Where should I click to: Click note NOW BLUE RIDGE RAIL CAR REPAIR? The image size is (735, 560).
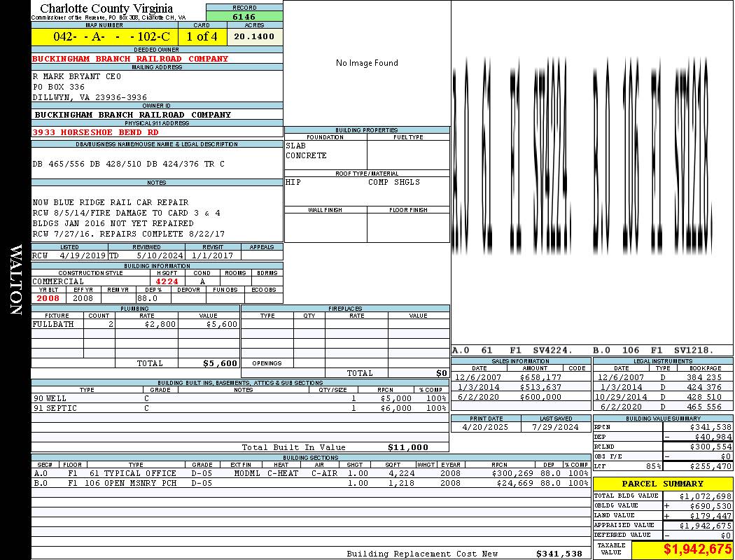coord(111,202)
